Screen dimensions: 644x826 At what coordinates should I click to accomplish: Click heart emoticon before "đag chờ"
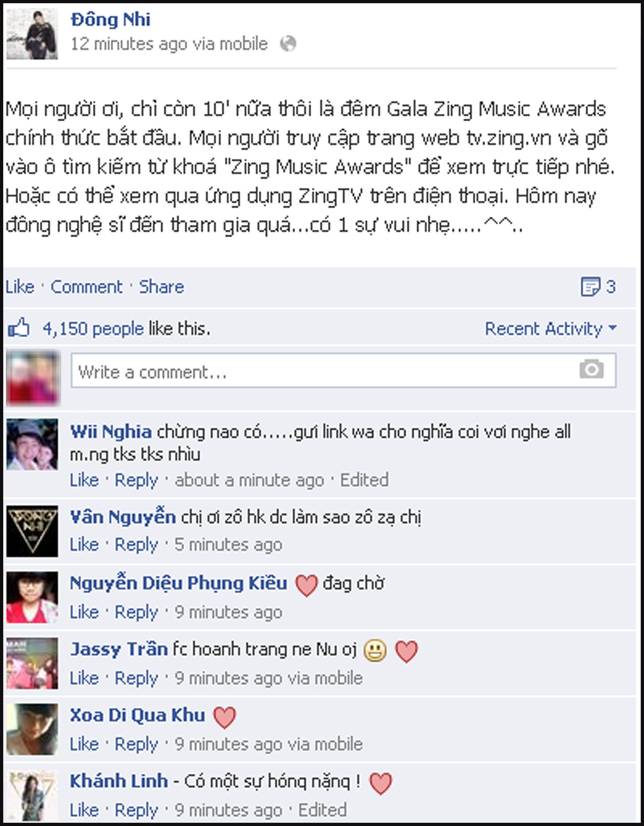[x=306, y=585]
